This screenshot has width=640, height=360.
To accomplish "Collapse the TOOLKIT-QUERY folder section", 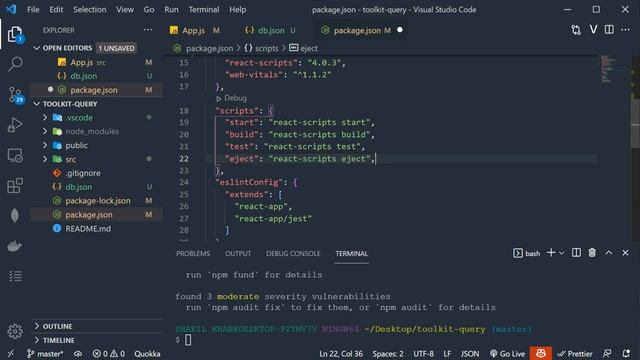I will [37, 104].
